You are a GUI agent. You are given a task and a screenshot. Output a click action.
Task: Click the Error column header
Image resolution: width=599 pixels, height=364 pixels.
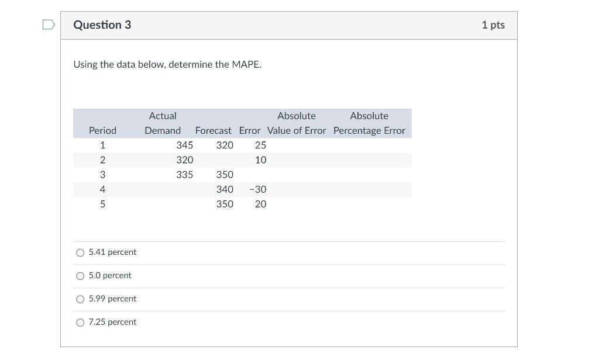(x=250, y=130)
